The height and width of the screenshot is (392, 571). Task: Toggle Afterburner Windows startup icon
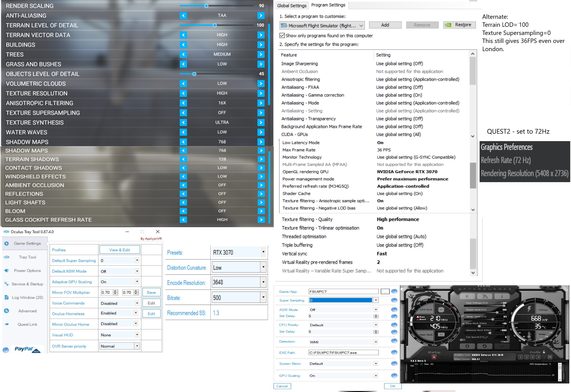(x=434, y=357)
